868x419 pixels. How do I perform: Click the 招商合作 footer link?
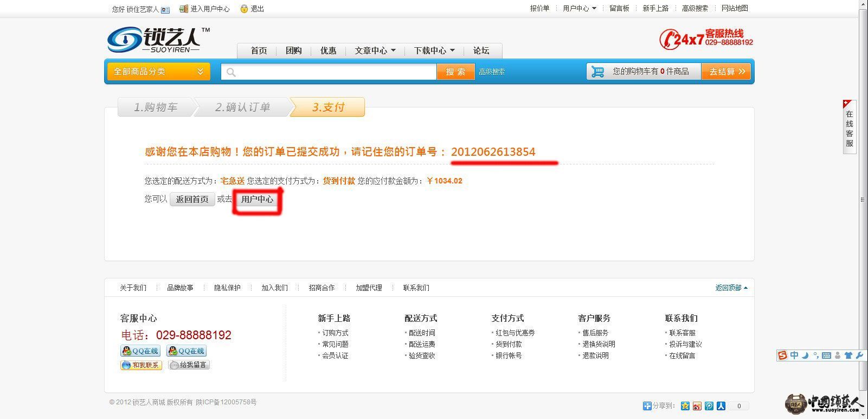(x=322, y=288)
